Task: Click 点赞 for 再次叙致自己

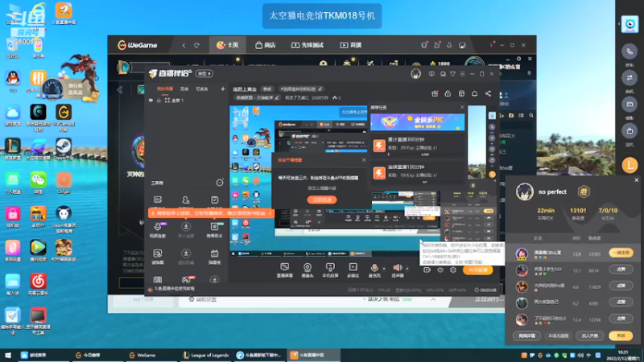Action: point(621,302)
